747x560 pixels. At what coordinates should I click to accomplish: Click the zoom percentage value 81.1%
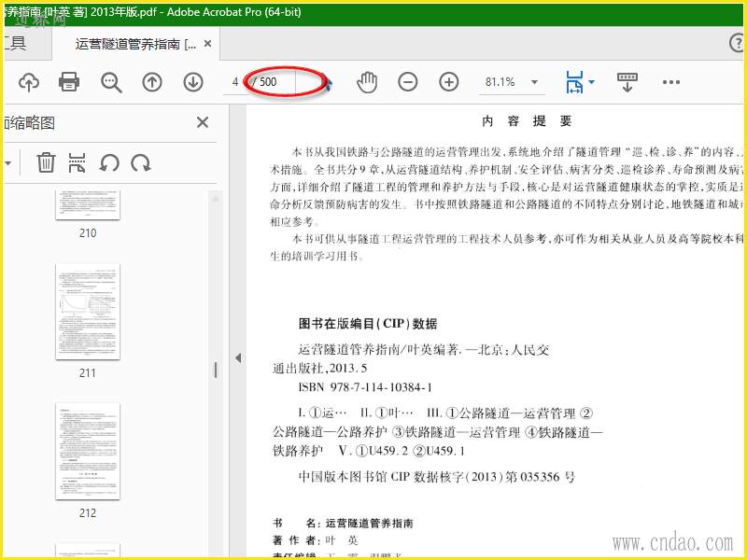(500, 82)
